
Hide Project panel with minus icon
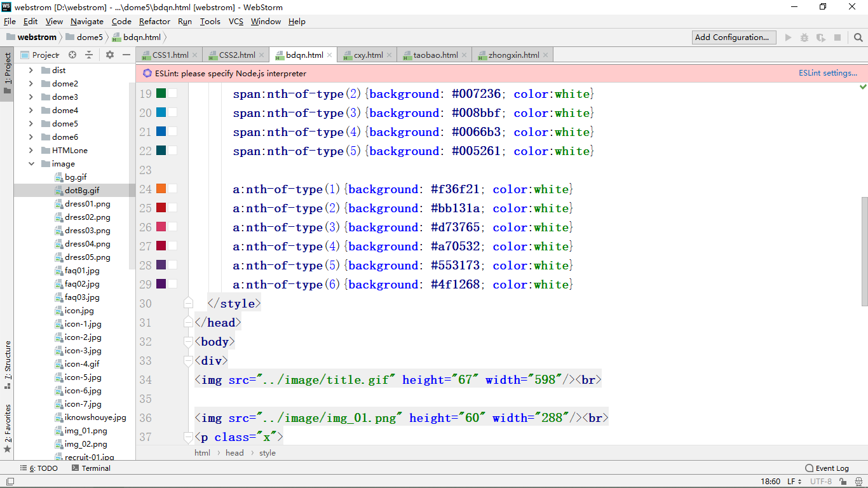(x=126, y=55)
